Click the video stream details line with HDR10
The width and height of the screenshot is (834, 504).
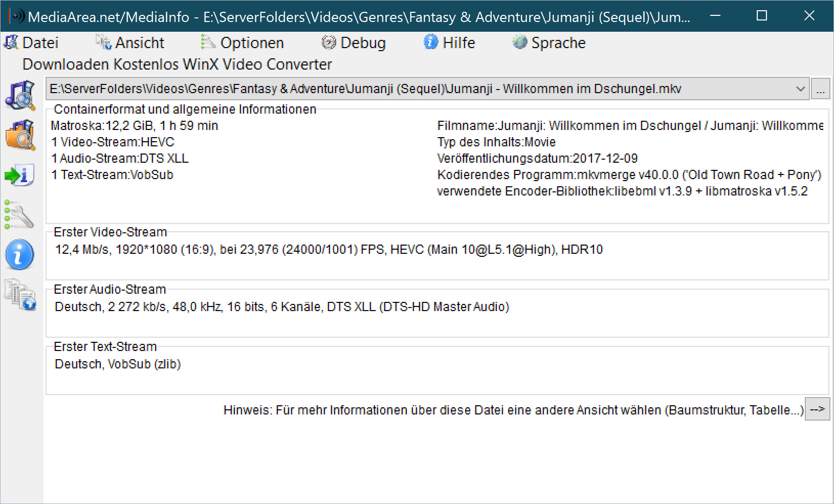[329, 250]
